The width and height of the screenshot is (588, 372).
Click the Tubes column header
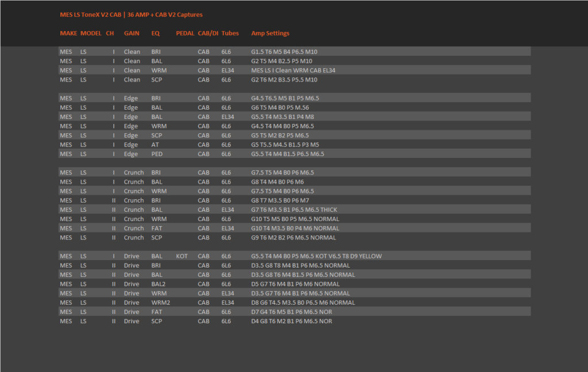coord(230,33)
